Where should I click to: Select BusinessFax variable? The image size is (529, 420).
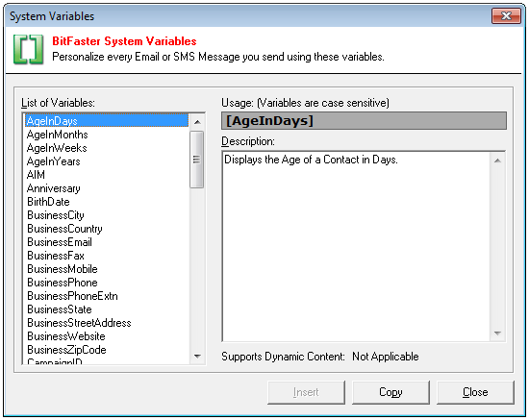click(107, 256)
